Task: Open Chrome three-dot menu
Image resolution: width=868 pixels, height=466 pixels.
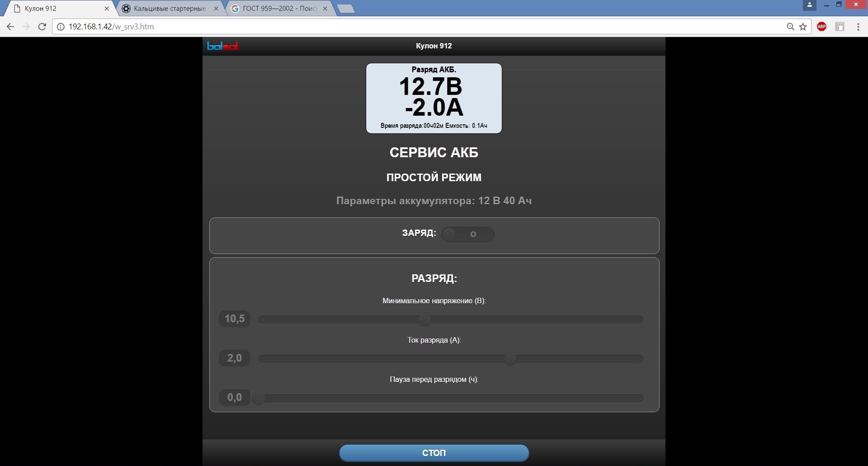Action: click(x=858, y=27)
